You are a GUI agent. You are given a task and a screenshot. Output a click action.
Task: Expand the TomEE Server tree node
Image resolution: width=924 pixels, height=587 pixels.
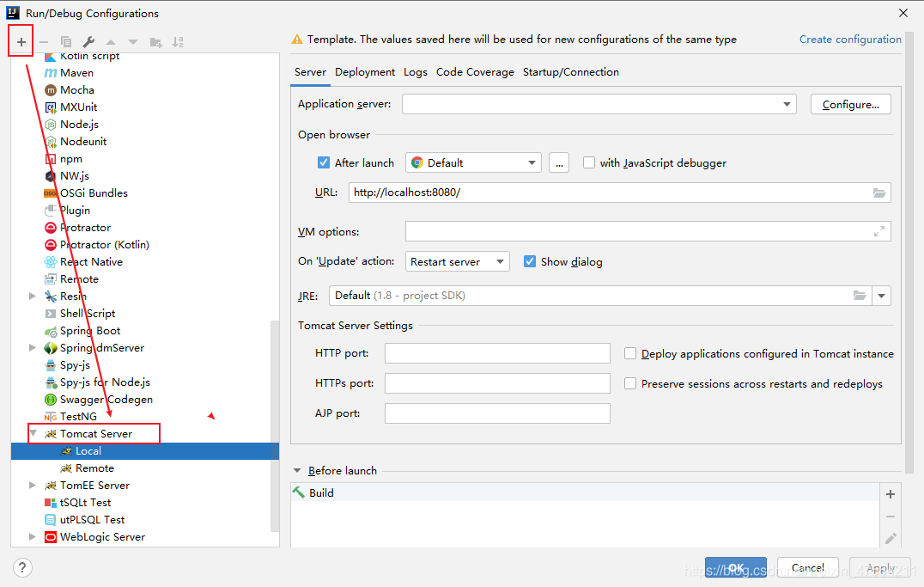pyautogui.click(x=33, y=485)
